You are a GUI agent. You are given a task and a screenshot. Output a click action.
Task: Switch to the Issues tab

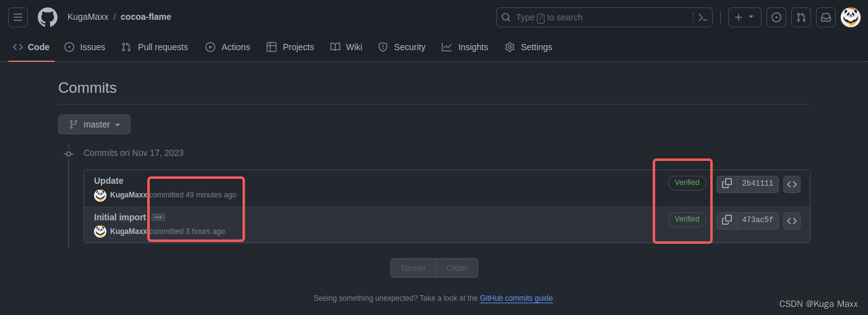pyautogui.click(x=85, y=47)
